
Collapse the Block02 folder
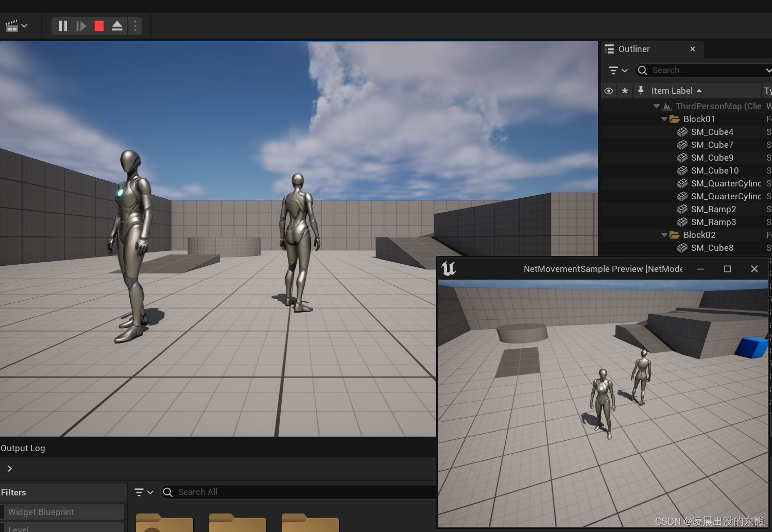(664, 235)
